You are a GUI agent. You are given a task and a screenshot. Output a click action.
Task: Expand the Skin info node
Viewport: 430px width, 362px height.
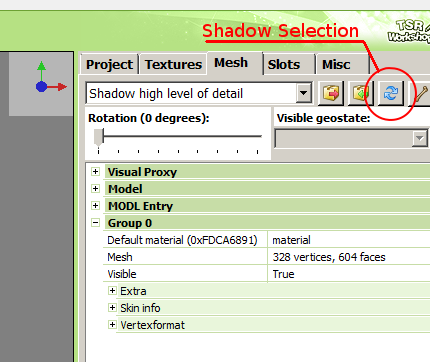(112, 307)
